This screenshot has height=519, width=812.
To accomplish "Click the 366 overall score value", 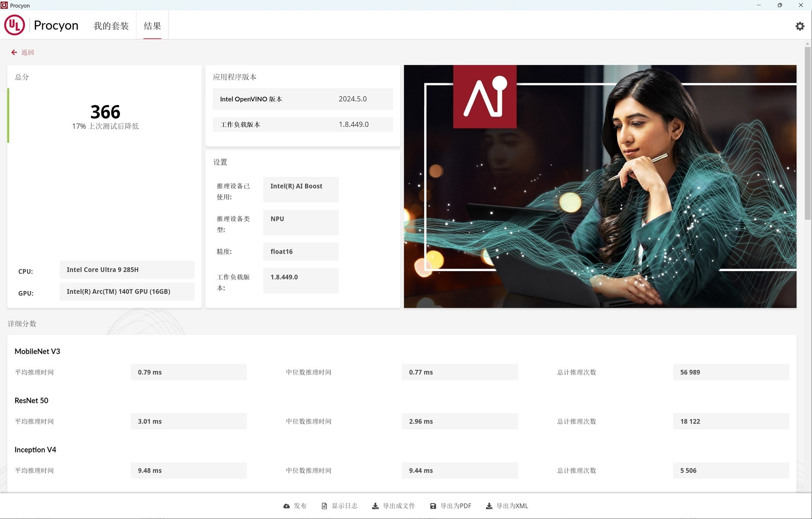I will (x=105, y=112).
